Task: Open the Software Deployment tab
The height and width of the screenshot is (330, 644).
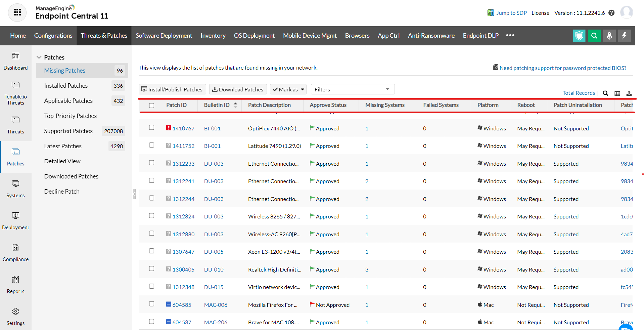Action: (164, 36)
